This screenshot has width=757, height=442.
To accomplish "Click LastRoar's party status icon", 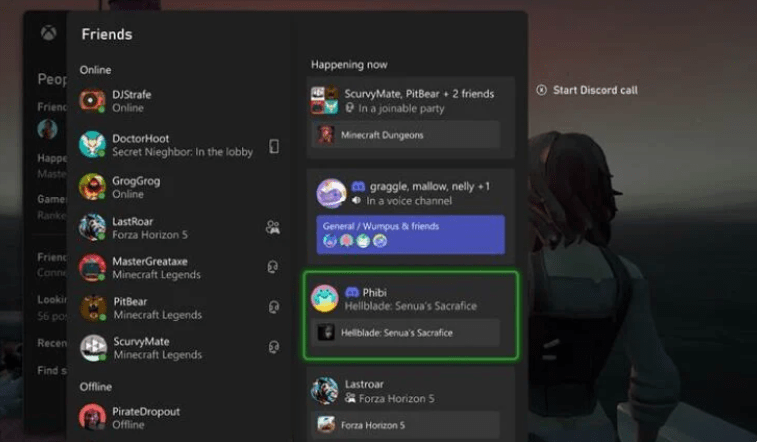I will pyautogui.click(x=272, y=227).
